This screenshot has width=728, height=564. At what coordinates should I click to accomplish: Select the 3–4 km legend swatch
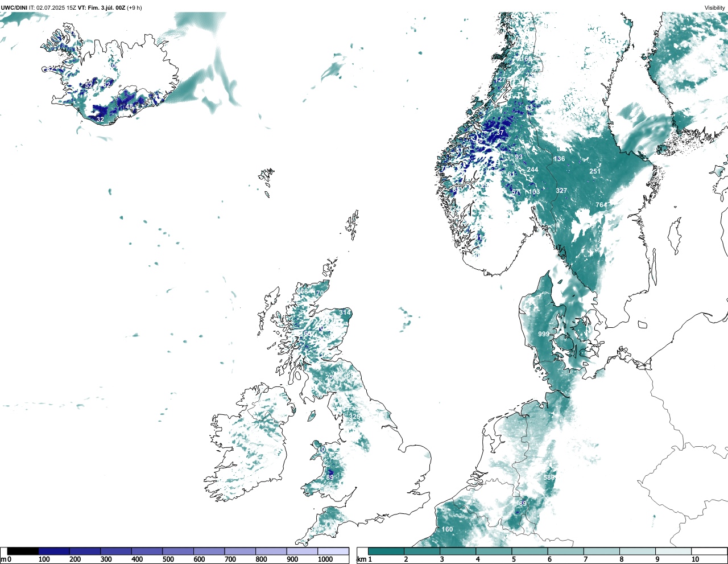point(458,551)
